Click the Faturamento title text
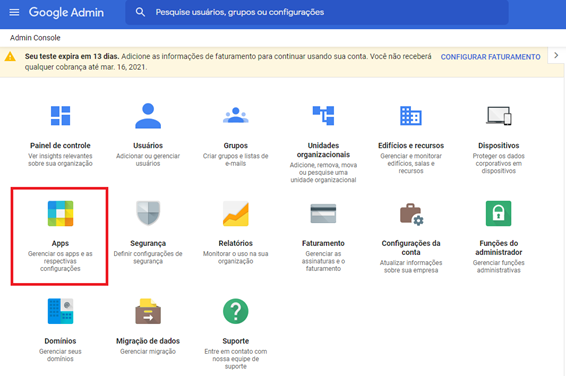566x376 pixels. (x=323, y=243)
